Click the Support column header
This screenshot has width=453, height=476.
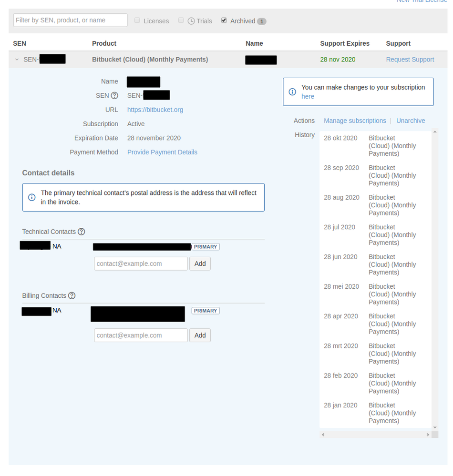pyautogui.click(x=398, y=43)
